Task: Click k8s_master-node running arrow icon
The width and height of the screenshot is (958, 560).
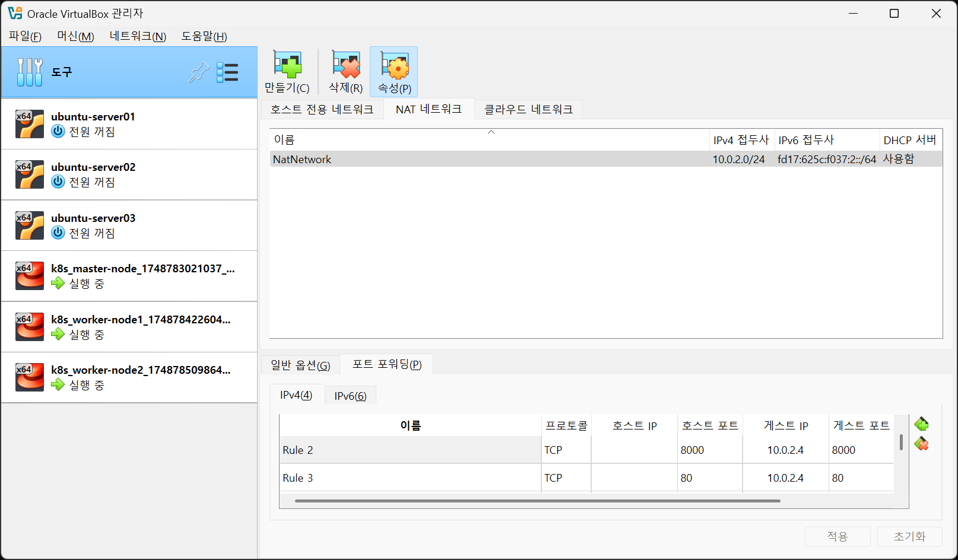Action: coord(58,283)
